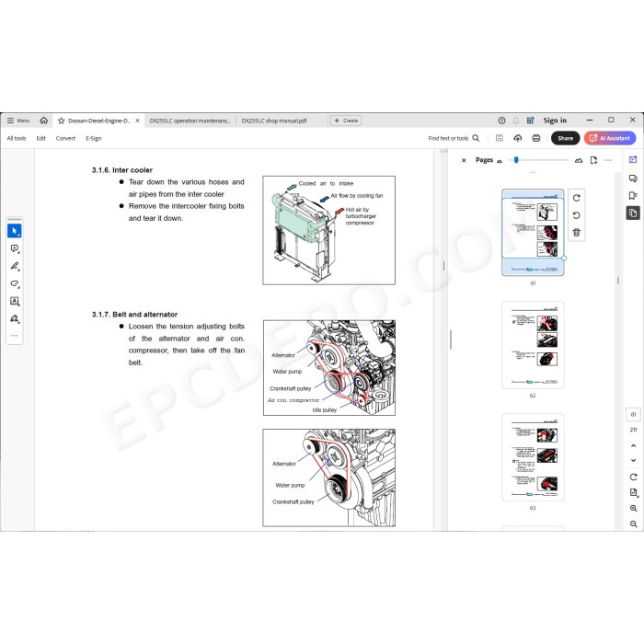The height and width of the screenshot is (644, 644).
Task: Rotate page 61 clockwise
Action: coord(576,198)
